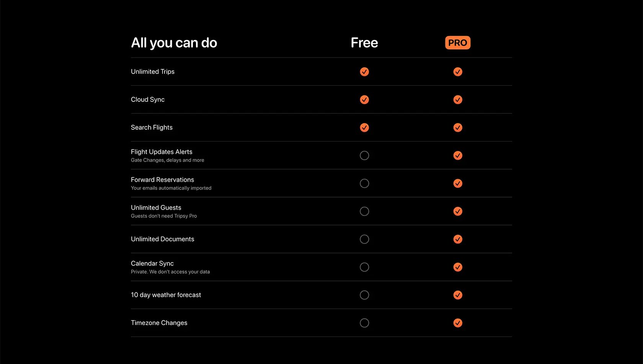Click Pro checkmark for Search Flights
643x364 pixels.
(458, 127)
